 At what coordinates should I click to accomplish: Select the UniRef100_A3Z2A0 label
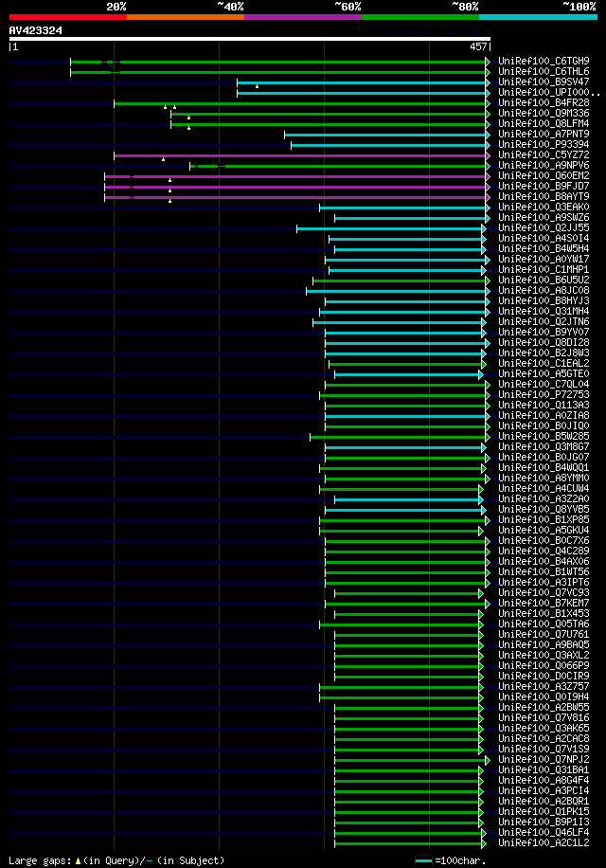tap(544, 499)
